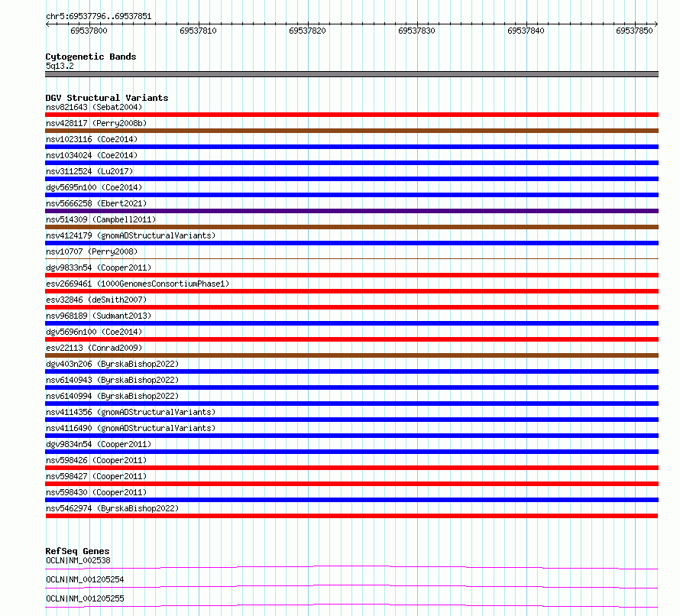Image resolution: width=680 pixels, height=616 pixels.
Task: Open variant esv22113 (Conrad2009)
Action: 94,348
